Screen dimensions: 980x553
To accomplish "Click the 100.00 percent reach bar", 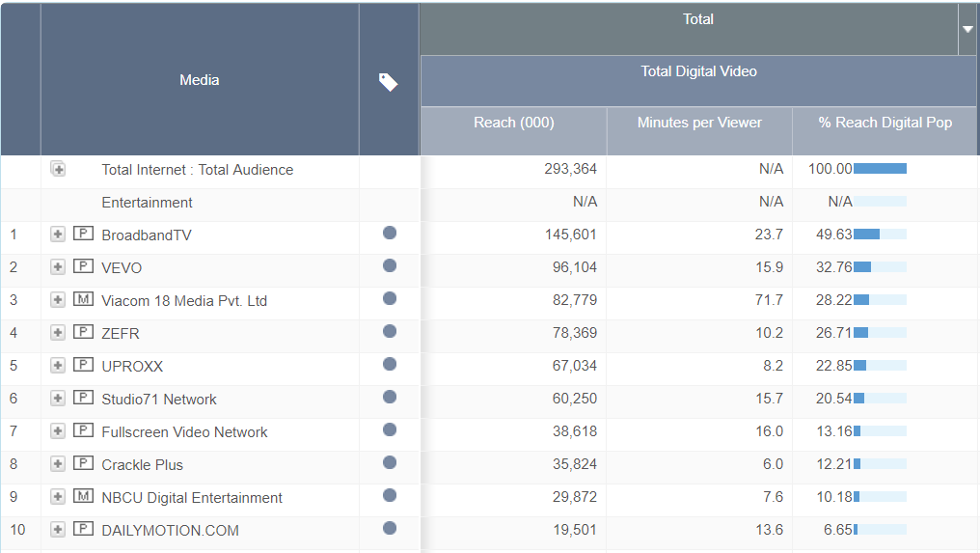I will 880,168.
